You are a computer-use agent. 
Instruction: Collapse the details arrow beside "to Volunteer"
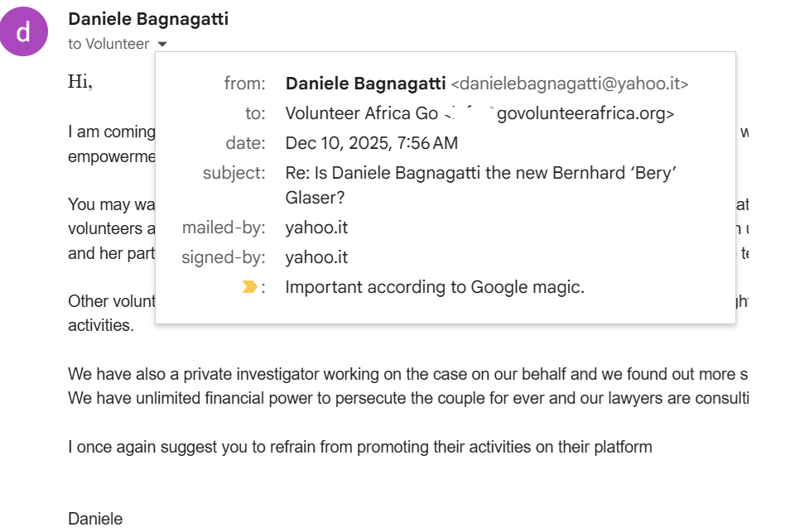pyautogui.click(x=162, y=45)
